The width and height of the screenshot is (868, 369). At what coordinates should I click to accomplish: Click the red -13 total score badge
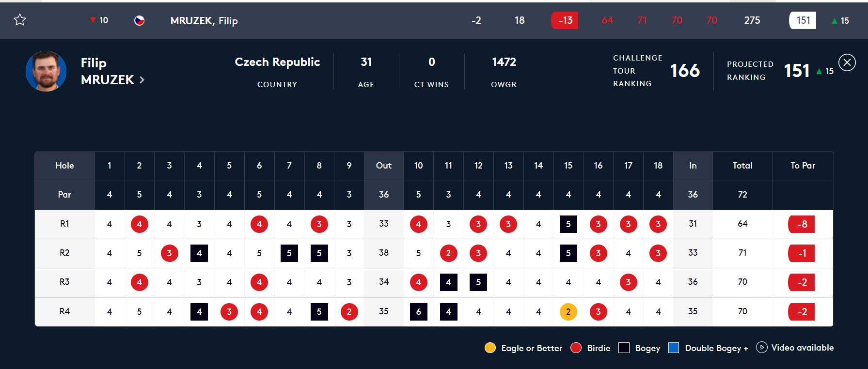pyautogui.click(x=565, y=20)
